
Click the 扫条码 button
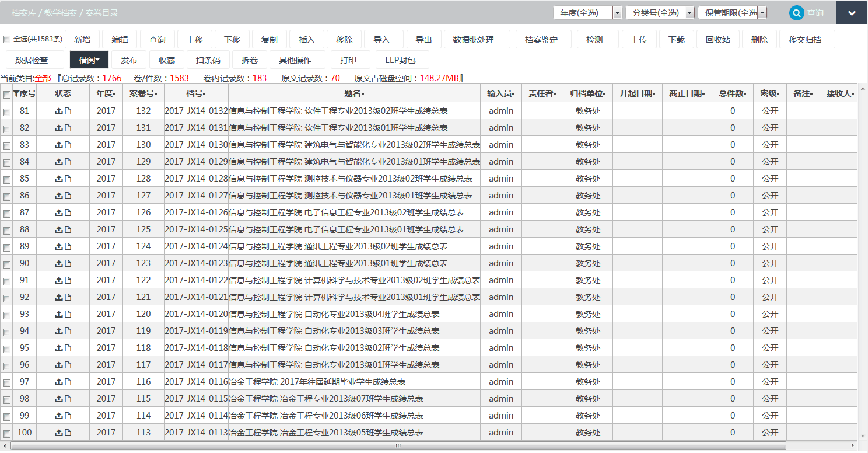coord(208,60)
